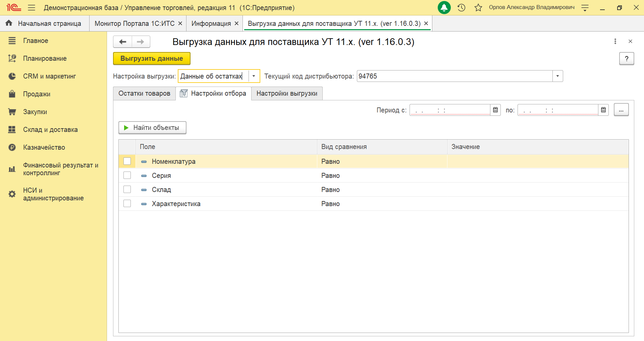The height and width of the screenshot is (341, 644).
Task: Go to home page icon
Action: pyautogui.click(x=9, y=23)
